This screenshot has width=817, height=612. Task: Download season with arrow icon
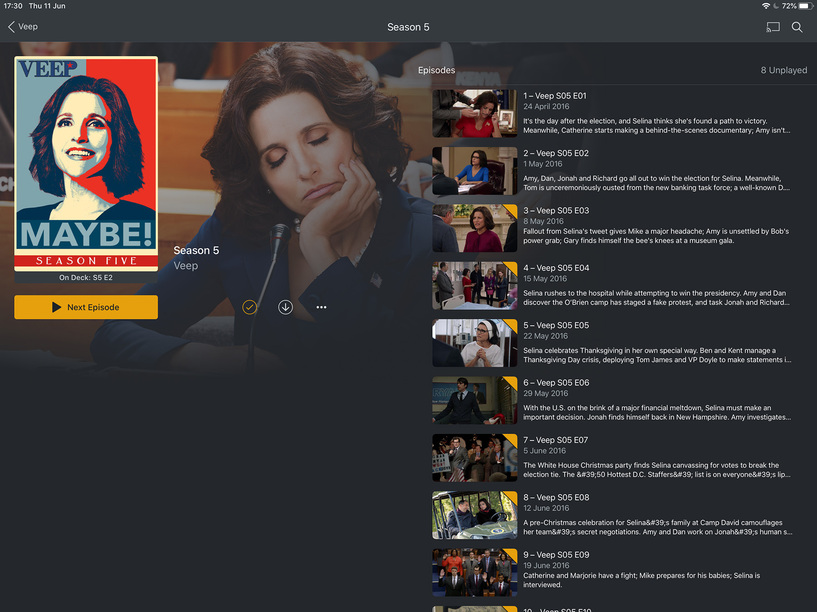click(285, 307)
